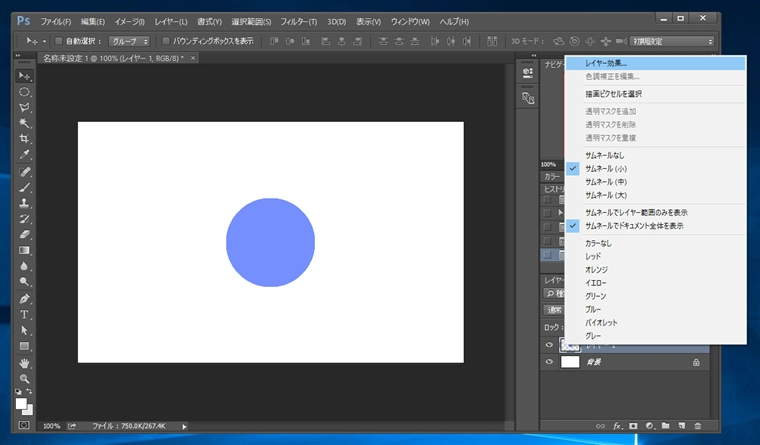The image size is (760, 445).
Task: Open the ファイル(F) menu
Action: (x=56, y=22)
